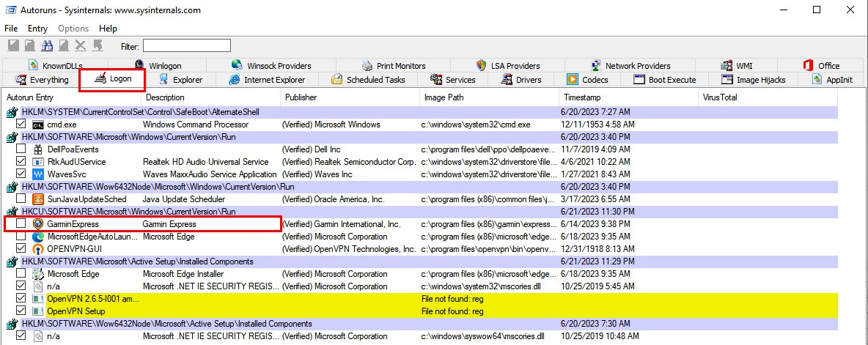Click 'File not found: reg' in OpenVPN Setup row

pyautogui.click(x=453, y=311)
